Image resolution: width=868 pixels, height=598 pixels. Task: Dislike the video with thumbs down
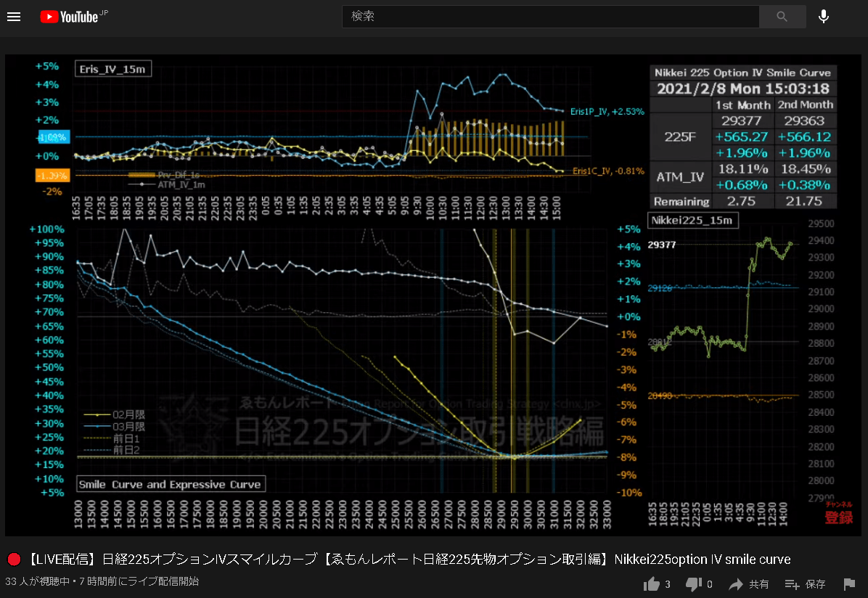pos(694,584)
